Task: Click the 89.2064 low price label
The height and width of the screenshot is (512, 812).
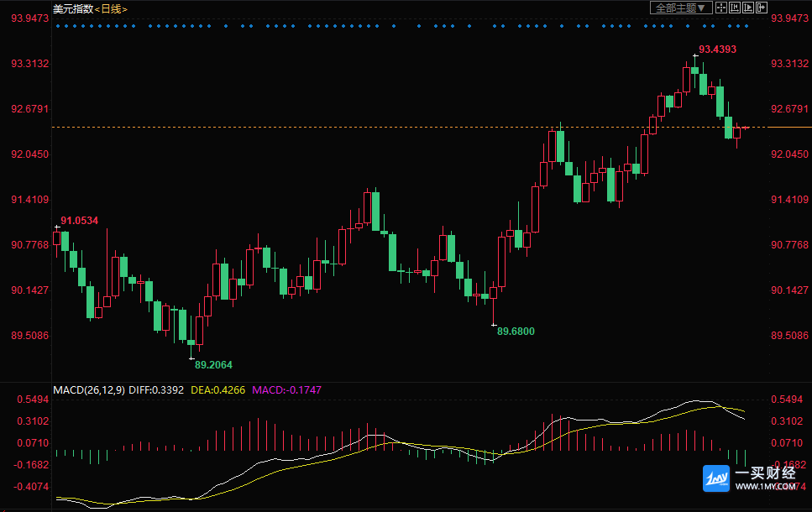Action: coord(213,365)
